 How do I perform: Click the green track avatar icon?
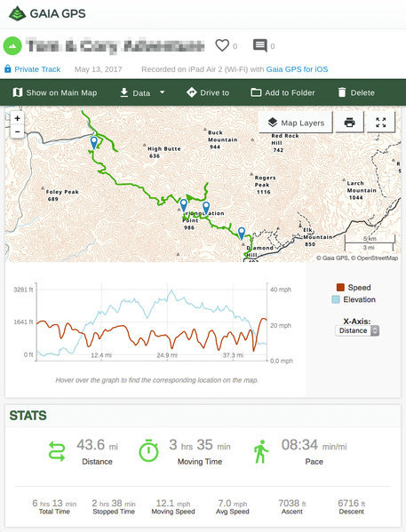tap(12, 46)
